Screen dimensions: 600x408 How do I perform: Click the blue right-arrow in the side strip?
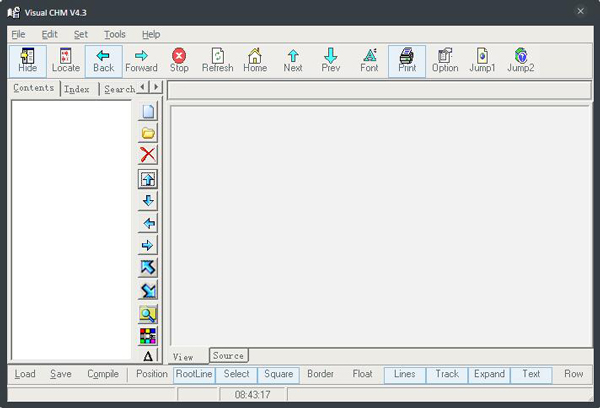click(x=148, y=245)
